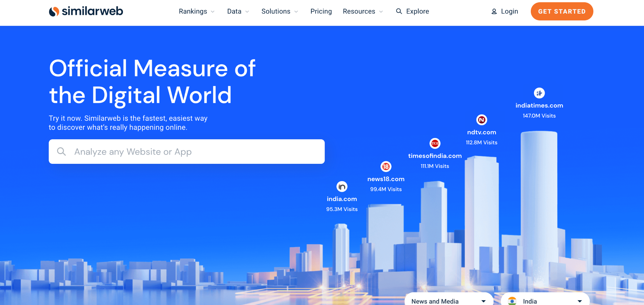Click the india.com site icon
The width and height of the screenshot is (644, 305).
pos(342,187)
